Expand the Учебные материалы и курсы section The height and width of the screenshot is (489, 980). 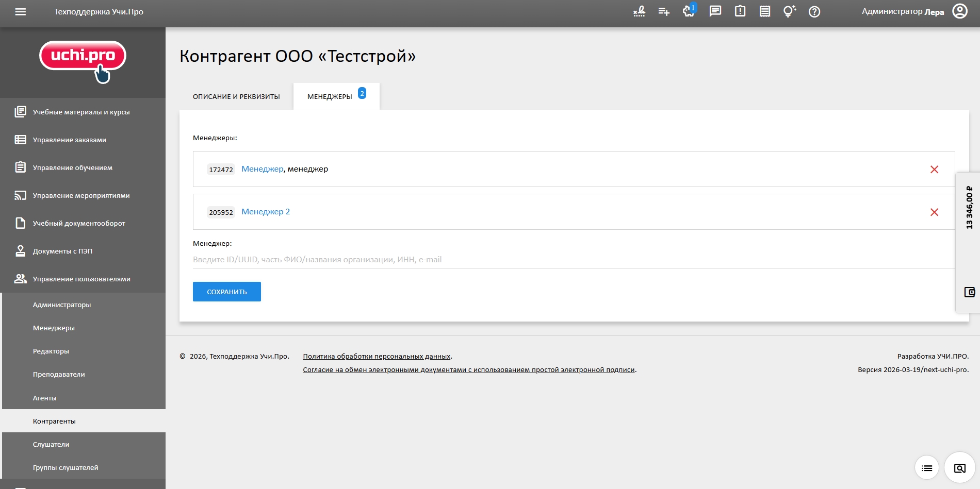click(81, 111)
